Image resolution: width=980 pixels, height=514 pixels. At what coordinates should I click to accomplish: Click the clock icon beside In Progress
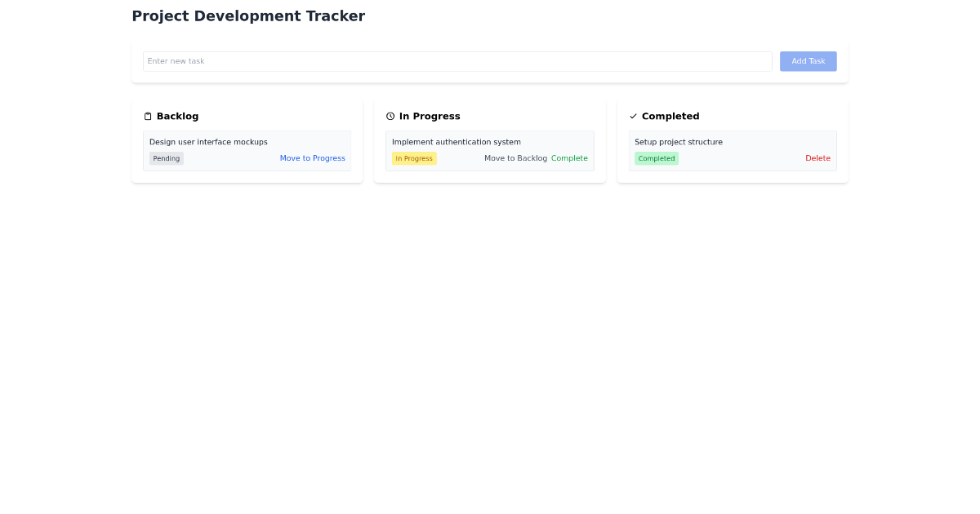coord(390,116)
